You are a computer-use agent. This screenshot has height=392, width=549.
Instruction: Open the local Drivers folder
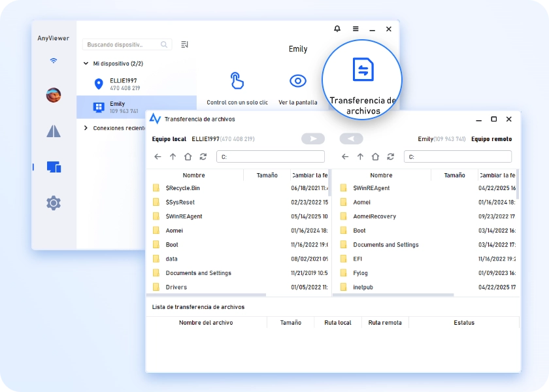click(176, 287)
